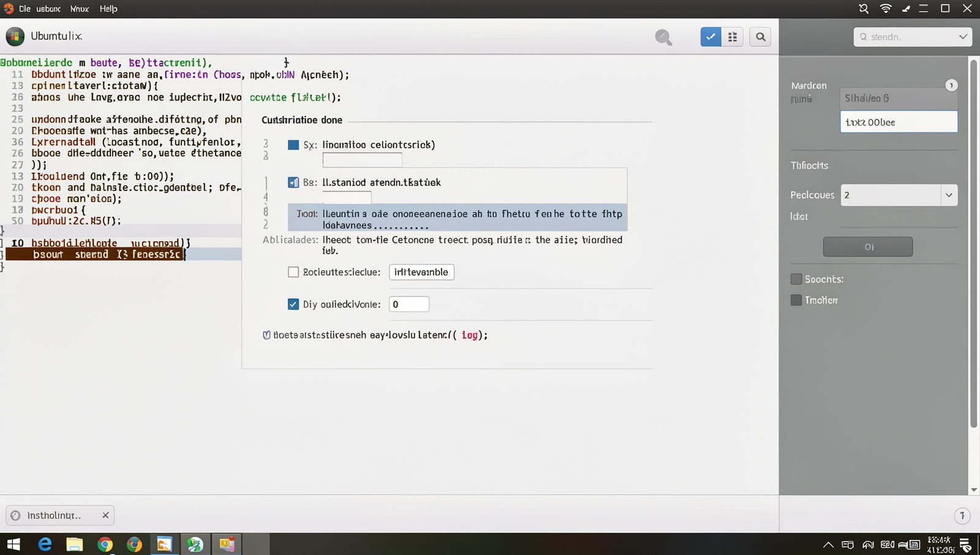Click the ixtz 00bee input field
The width and height of the screenshot is (980, 555).
point(899,122)
